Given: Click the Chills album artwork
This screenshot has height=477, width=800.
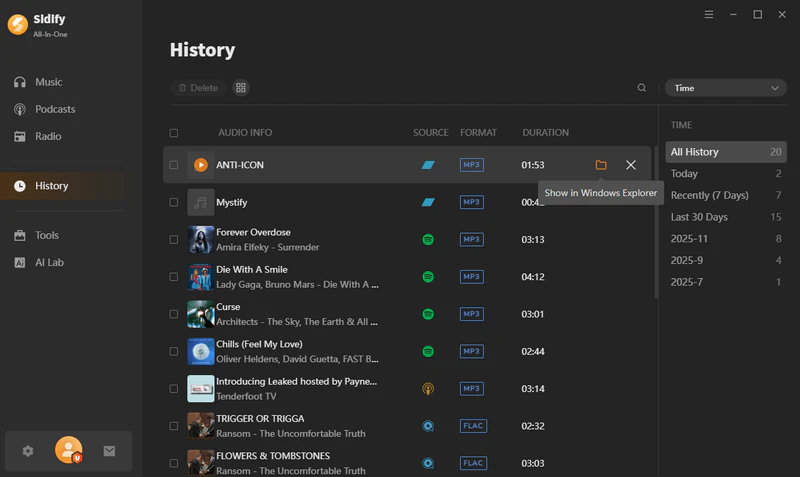Looking at the screenshot, I should pyautogui.click(x=201, y=351).
